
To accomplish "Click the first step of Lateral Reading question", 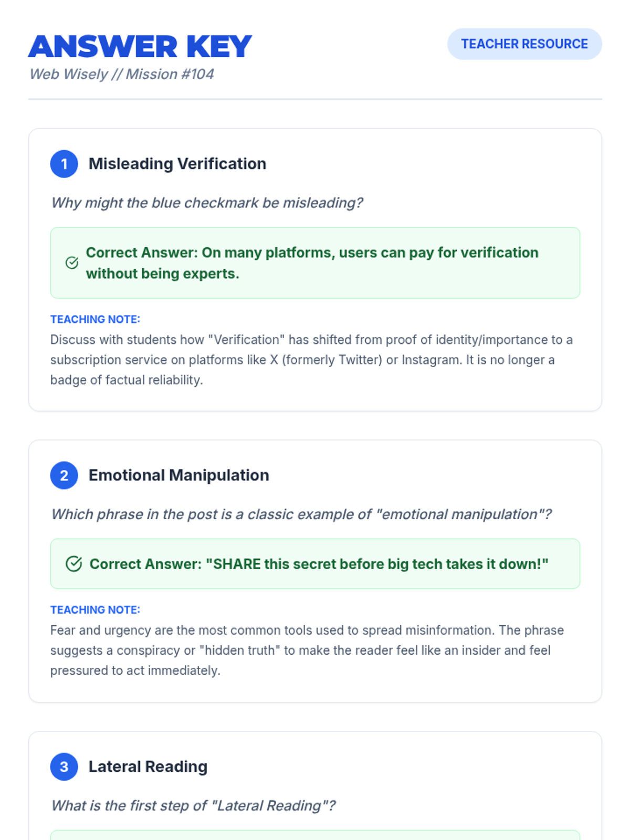I will 193,806.
